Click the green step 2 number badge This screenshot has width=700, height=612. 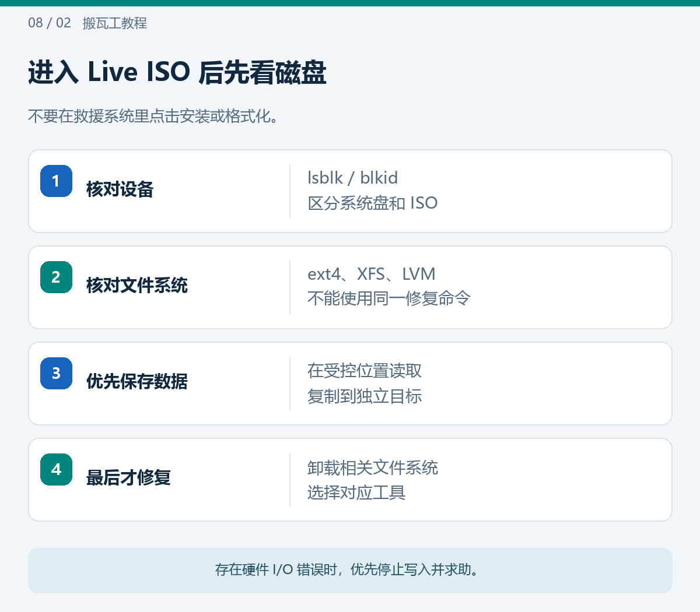(56, 277)
